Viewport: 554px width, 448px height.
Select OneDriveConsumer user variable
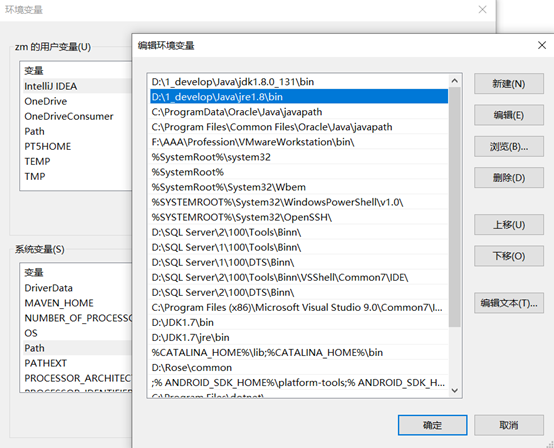click(x=76, y=116)
